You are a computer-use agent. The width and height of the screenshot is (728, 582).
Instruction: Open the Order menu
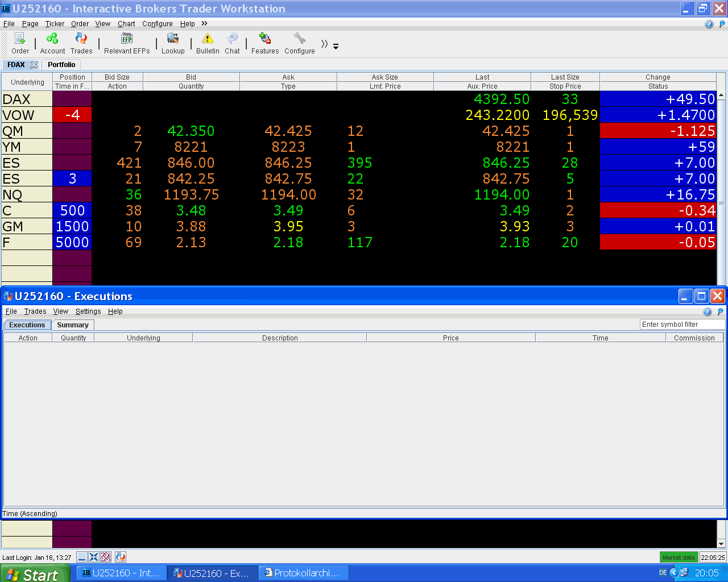(80, 24)
